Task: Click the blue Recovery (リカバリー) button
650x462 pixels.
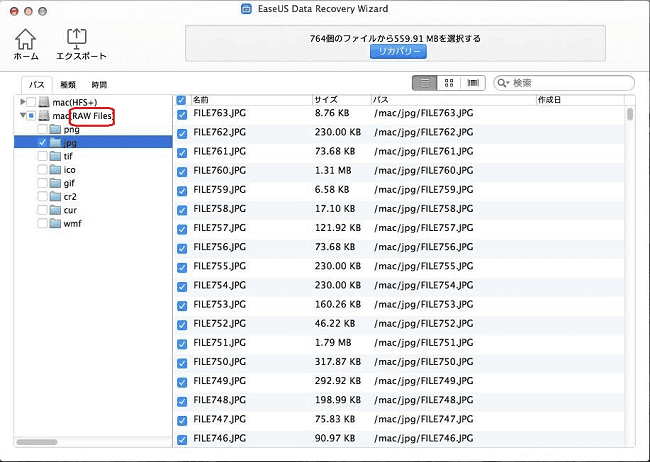Action: pos(398,51)
